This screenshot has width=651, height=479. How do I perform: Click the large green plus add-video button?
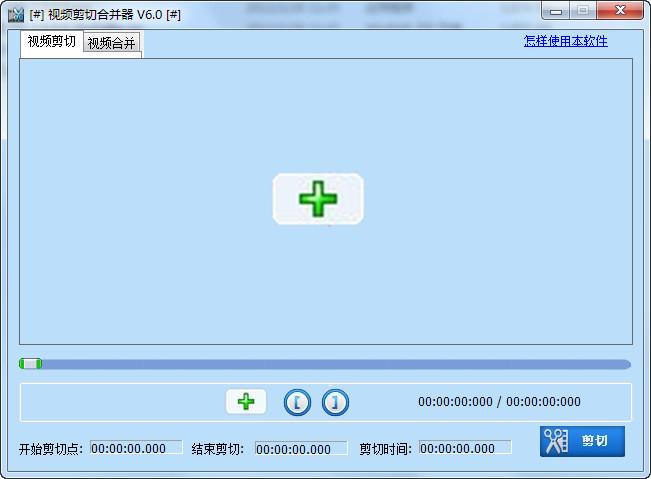coord(318,199)
